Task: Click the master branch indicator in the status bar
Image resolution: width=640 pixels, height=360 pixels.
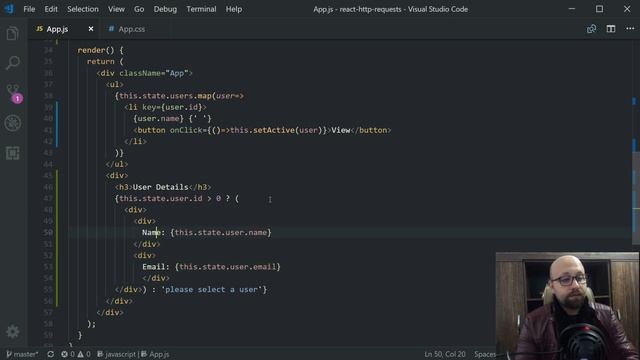Action: tap(22, 354)
